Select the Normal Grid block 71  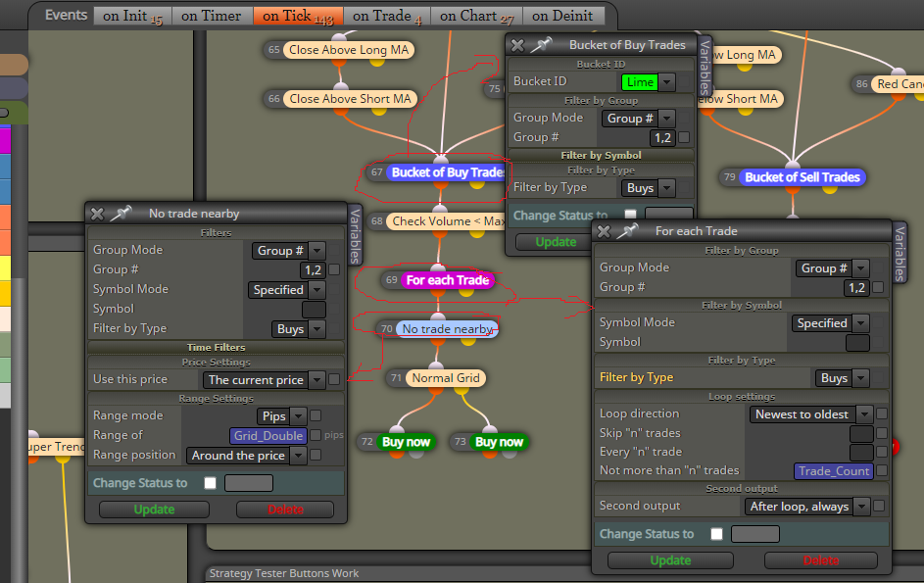(446, 378)
